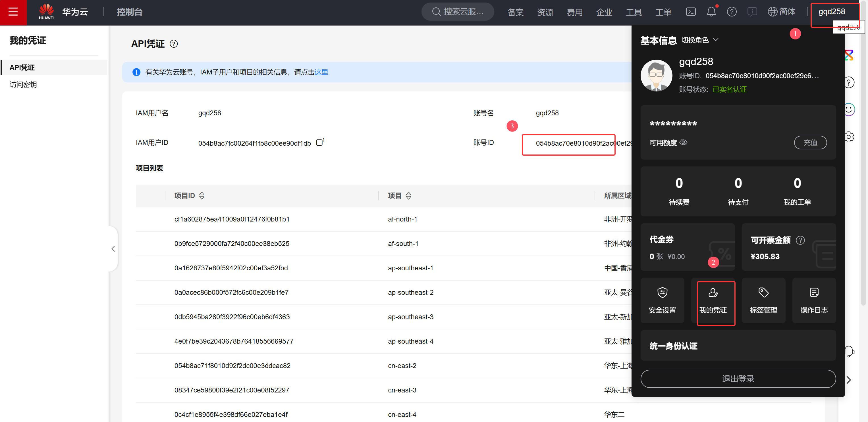Open the notification bell
This screenshot has width=868, height=422.
click(x=711, y=12)
